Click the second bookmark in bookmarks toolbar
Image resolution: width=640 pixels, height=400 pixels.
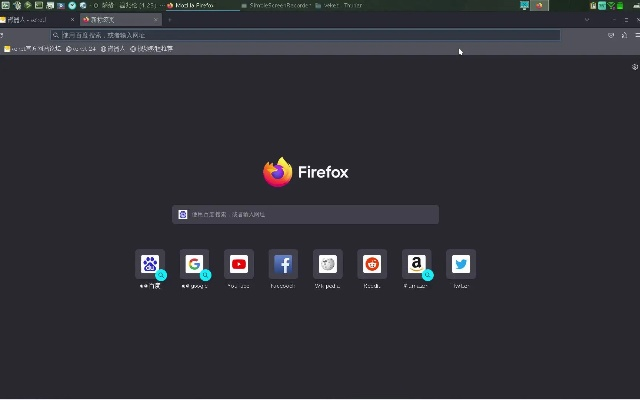pos(81,48)
